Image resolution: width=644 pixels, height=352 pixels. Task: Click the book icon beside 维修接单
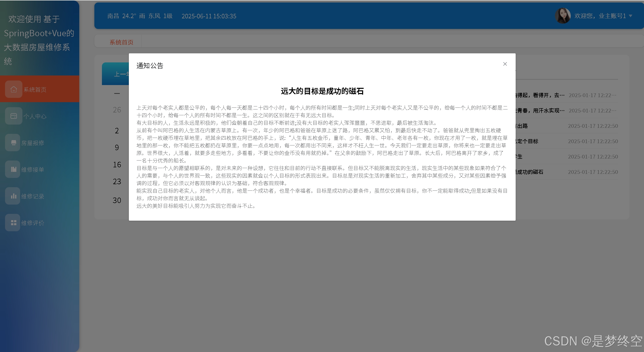point(14,169)
